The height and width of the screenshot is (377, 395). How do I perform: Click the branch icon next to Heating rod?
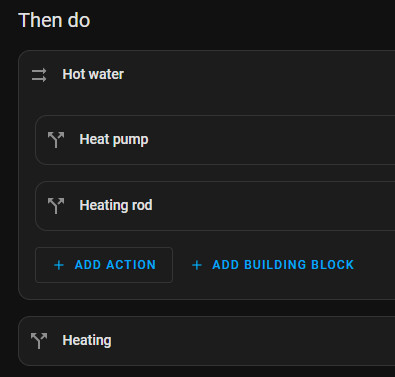56,206
